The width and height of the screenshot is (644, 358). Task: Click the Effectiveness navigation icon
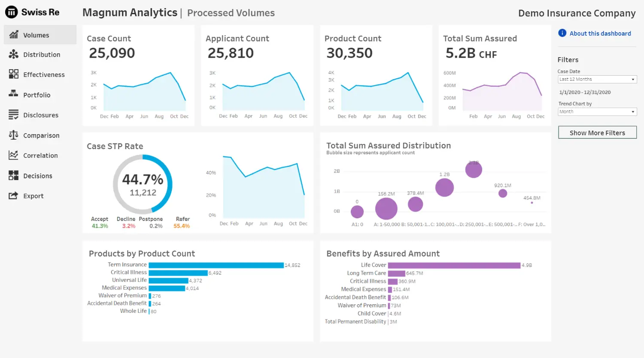click(x=12, y=74)
